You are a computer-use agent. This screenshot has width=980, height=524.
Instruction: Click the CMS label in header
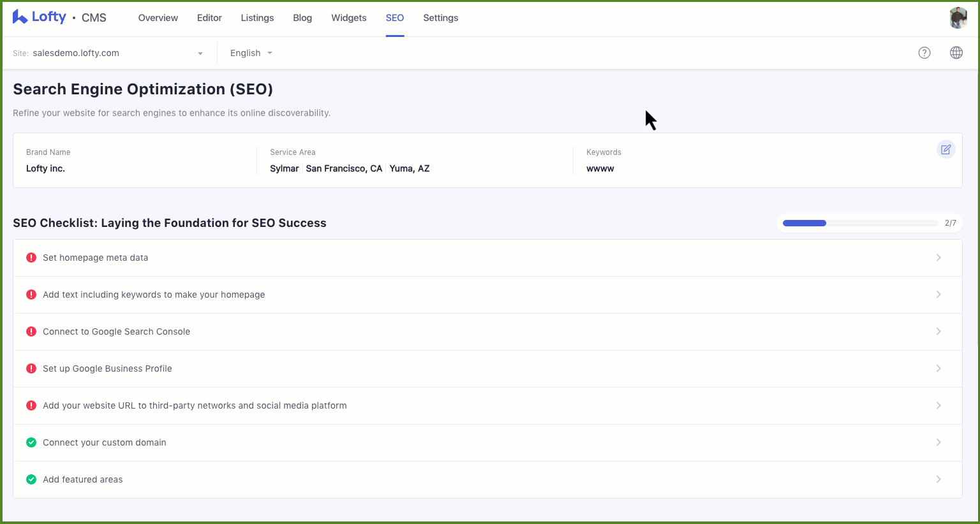point(94,18)
